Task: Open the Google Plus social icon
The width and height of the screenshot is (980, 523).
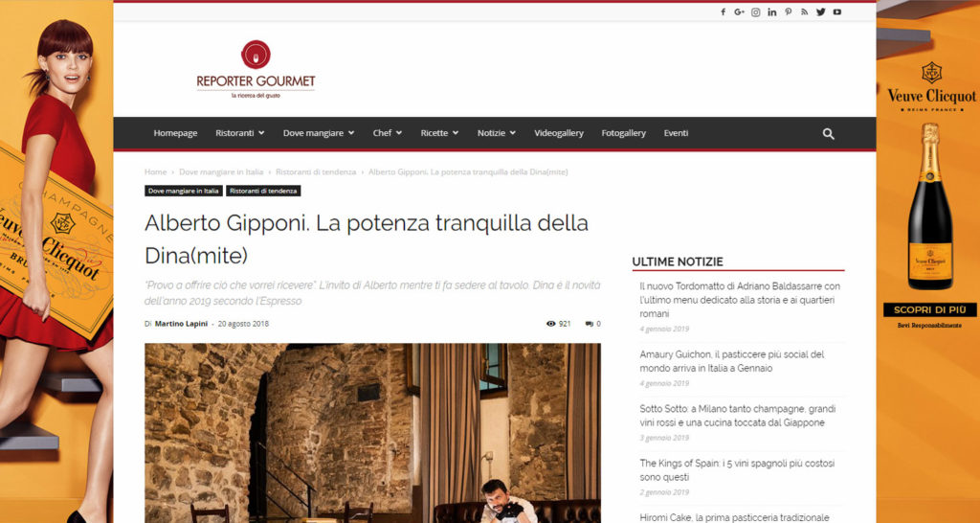Action: click(740, 11)
